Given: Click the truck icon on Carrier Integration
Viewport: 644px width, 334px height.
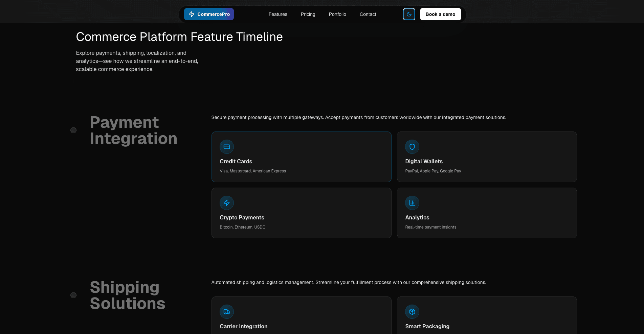Looking at the screenshot, I should tap(227, 312).
